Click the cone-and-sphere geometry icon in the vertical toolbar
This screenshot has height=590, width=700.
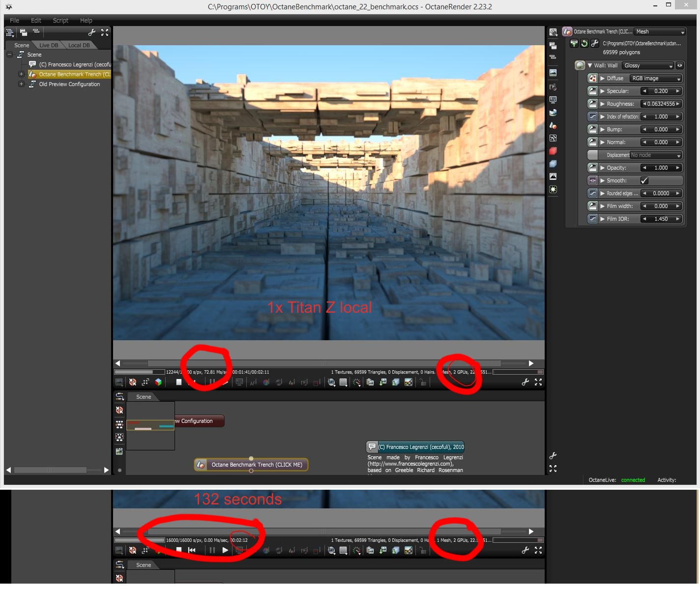click(x=553, y=125)
